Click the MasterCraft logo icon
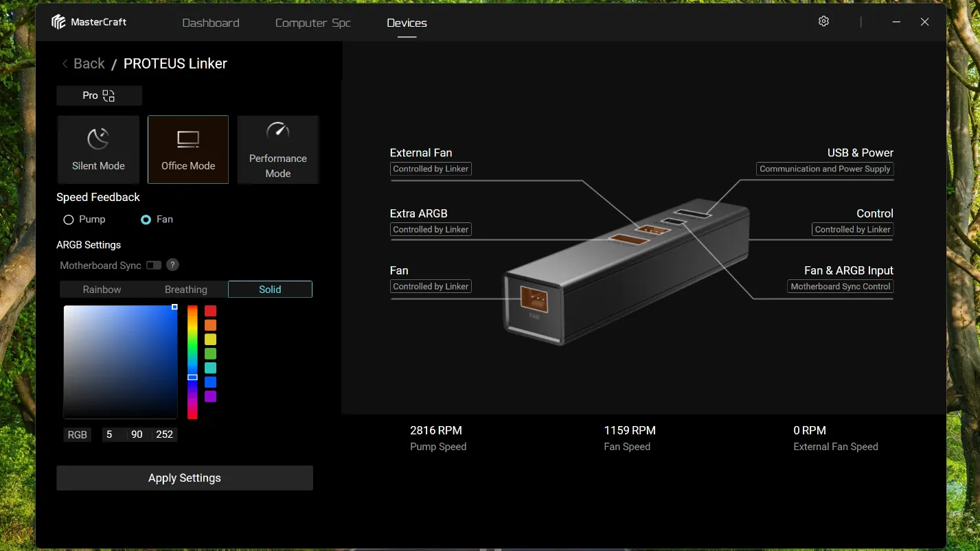The width and height of the screenshot is (980, 551). click(x=58, y=22)
